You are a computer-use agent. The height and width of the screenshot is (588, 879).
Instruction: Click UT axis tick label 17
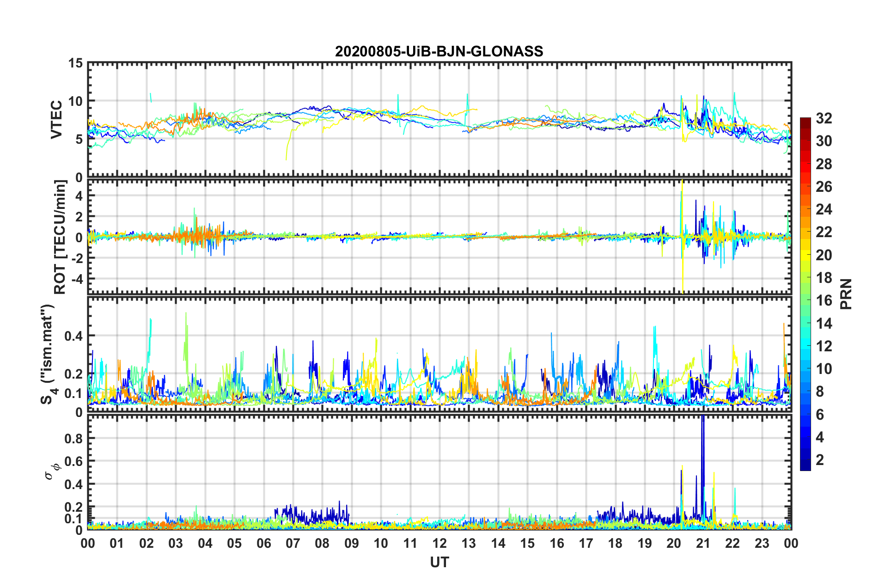tap(586, 544)
